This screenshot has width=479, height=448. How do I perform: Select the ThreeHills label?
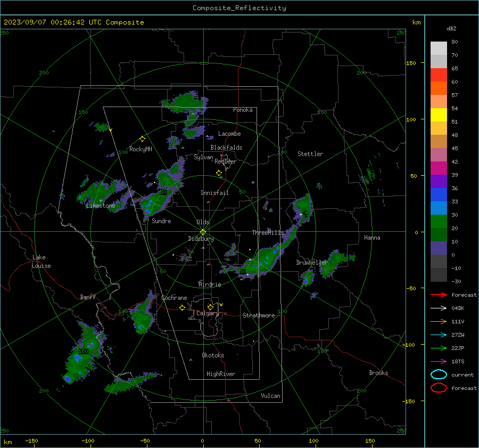[268, 233]
